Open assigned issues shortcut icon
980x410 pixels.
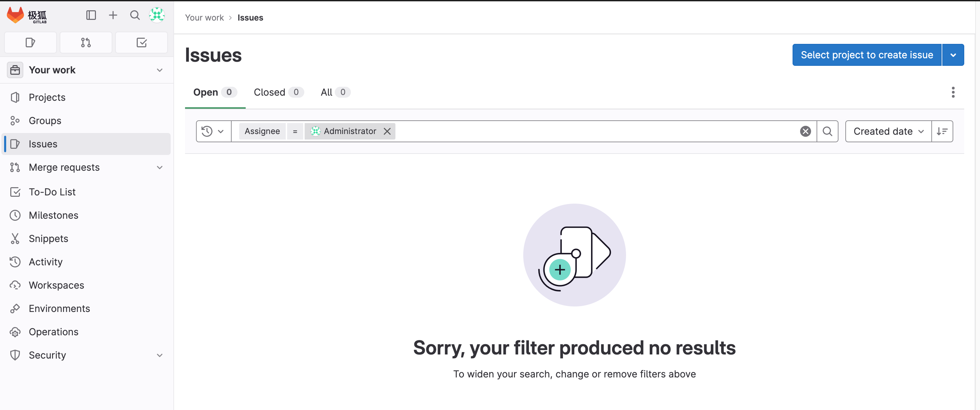[x=30, y=43]
